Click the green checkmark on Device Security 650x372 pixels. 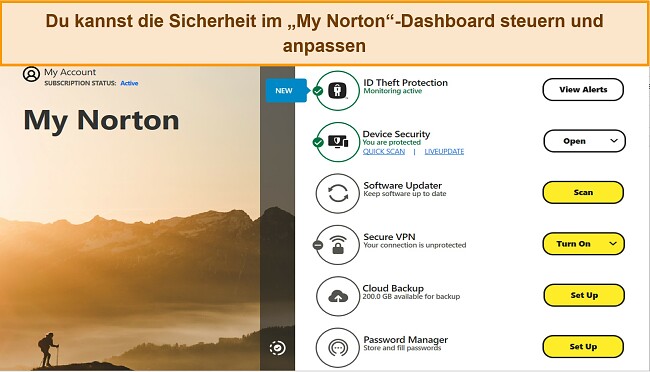click(318, 142)
